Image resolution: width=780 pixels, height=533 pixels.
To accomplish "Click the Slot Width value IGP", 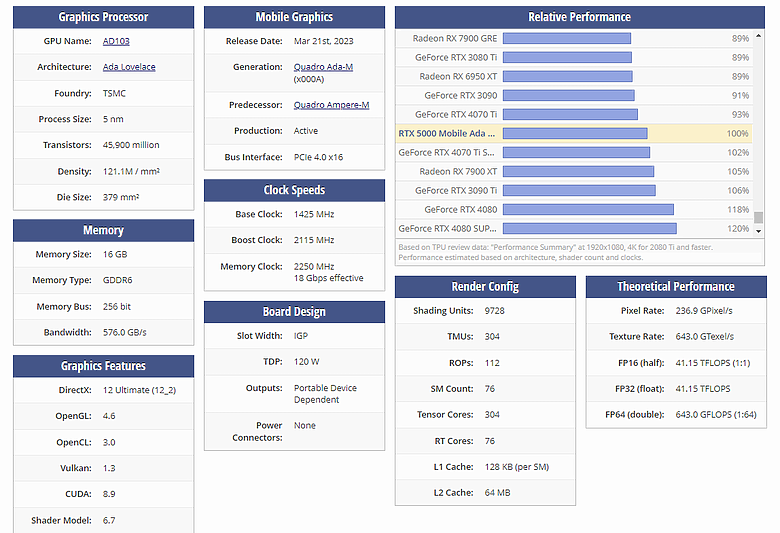I will point(300,336).
